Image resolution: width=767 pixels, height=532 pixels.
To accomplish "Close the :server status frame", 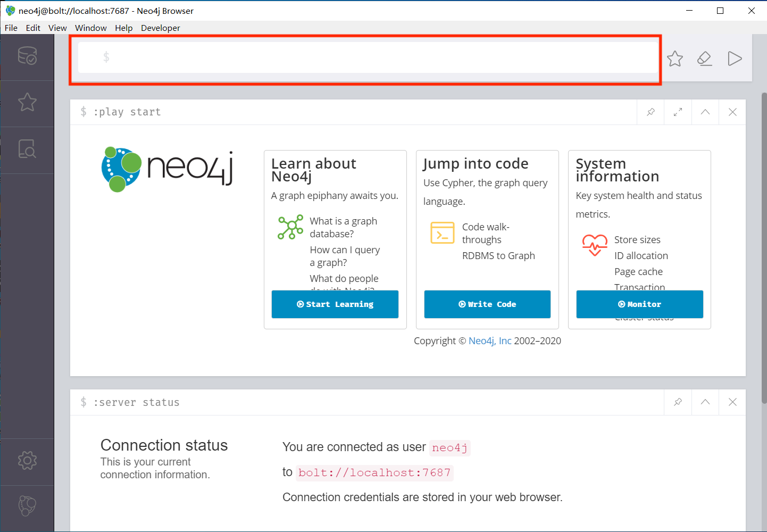I will tap(732, 402).
